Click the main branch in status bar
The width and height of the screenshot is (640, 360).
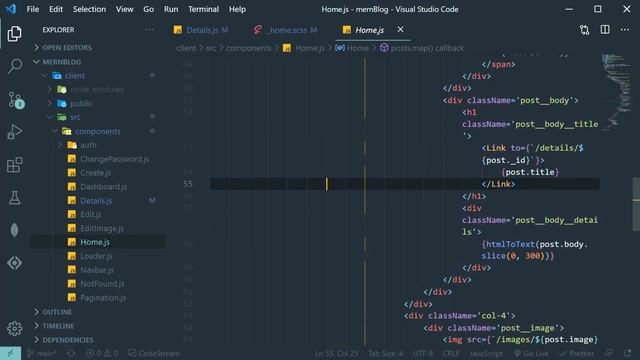pyautogui.click(x=41, y=353)
